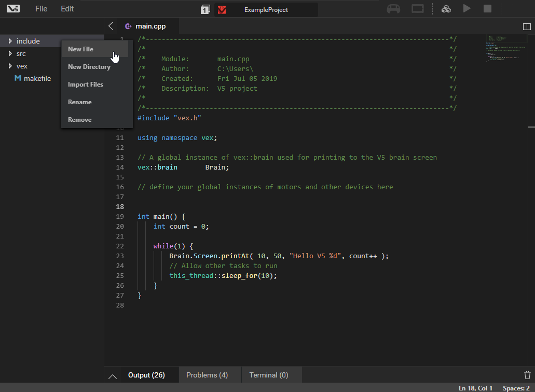Collapse the bottom panel using the caret
This screenshot has height=392, width=535.
point(113,375)
